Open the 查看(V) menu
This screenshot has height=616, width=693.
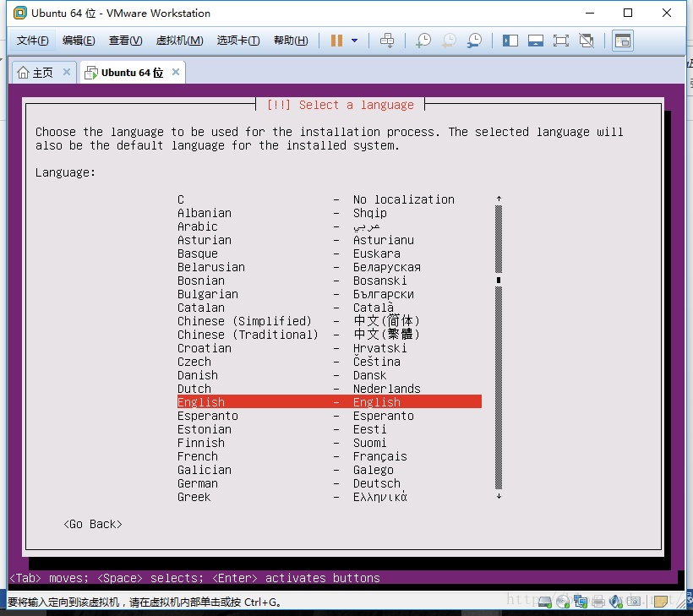pyautogui.click(x=126, y=41)
